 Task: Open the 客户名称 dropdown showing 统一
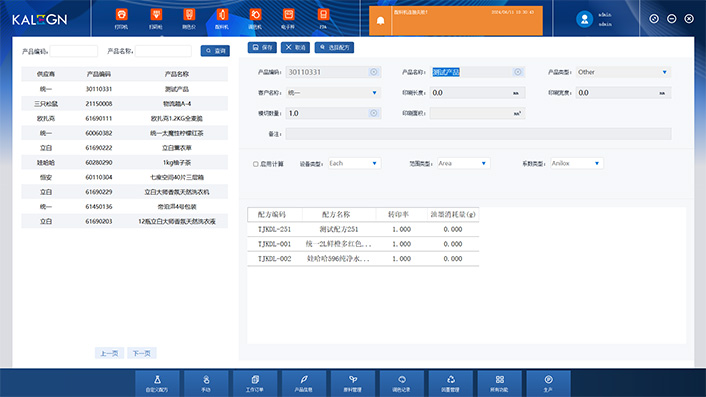tap(333, 93)
